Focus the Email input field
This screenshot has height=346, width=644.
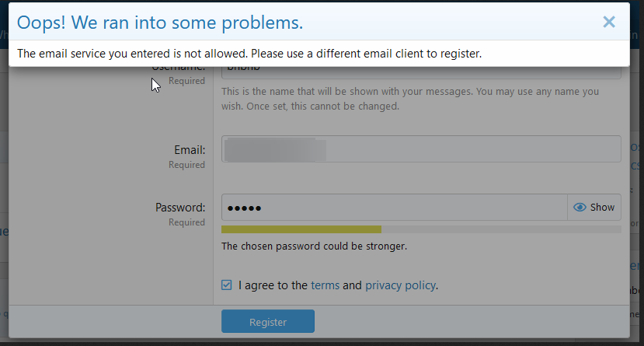[421, 149]
